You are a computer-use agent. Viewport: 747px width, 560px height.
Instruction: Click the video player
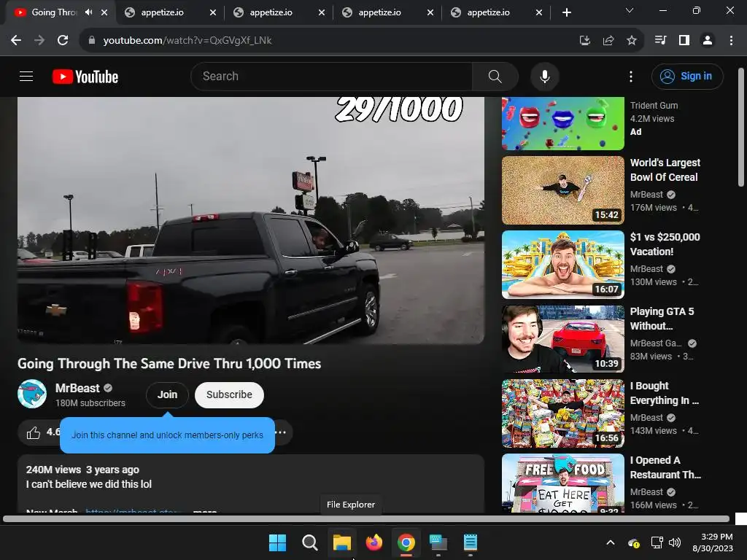(251, 220)
